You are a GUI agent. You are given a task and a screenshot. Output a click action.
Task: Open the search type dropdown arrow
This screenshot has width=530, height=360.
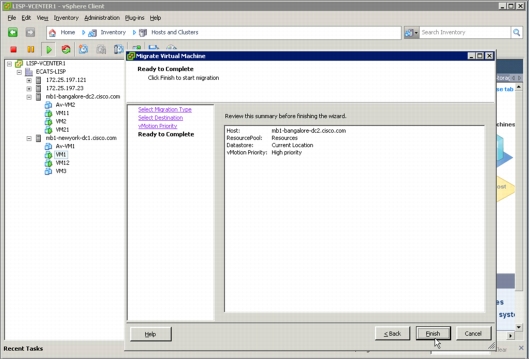pyautogui.click(x=416, y=33)
